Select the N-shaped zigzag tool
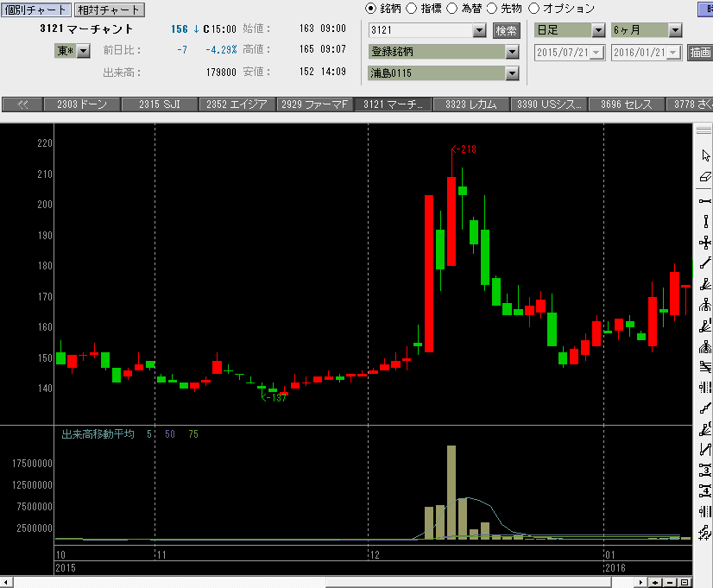 pos(705,449)
